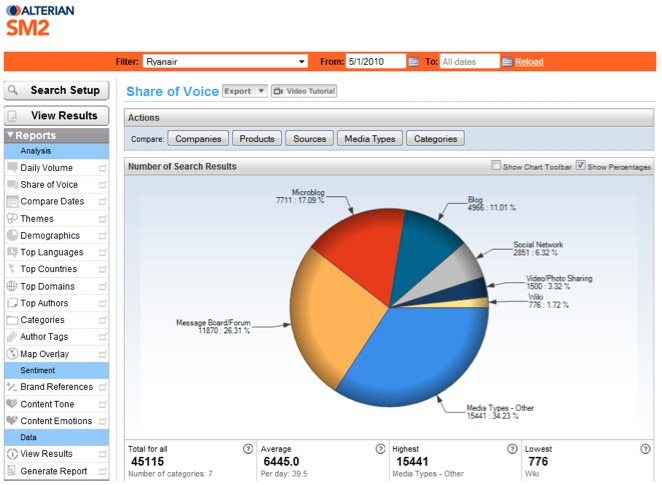This screenshot has height=485, width=662.
Task: Compare by Sources
Action: point(309,138)
